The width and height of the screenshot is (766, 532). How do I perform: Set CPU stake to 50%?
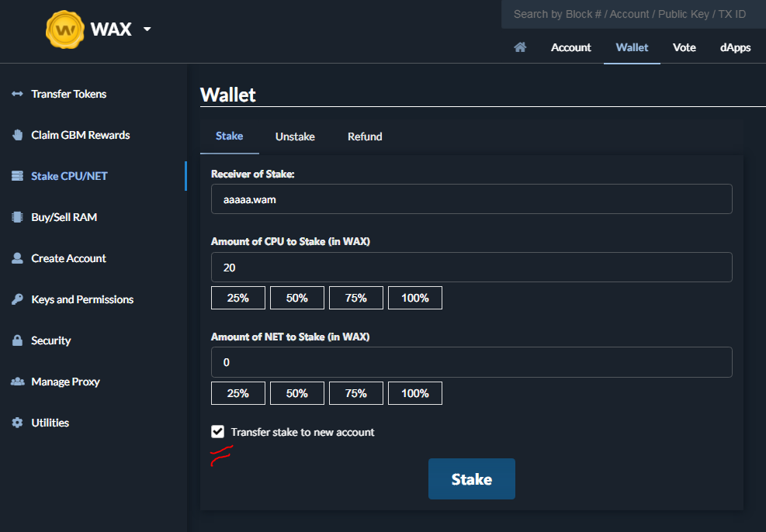[297, 298]
